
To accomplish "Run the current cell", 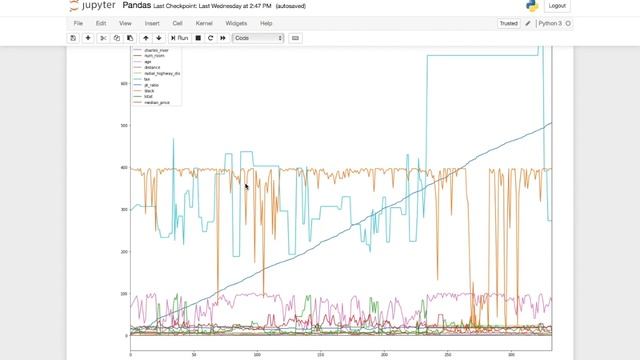I will (x=180, y=38).
